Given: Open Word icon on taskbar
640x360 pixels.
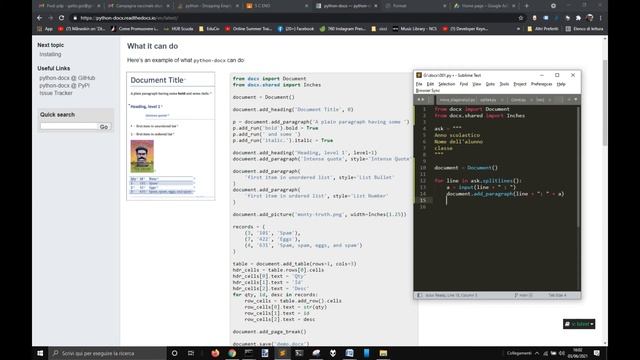Looking at the screenshot, I should 349,353.
